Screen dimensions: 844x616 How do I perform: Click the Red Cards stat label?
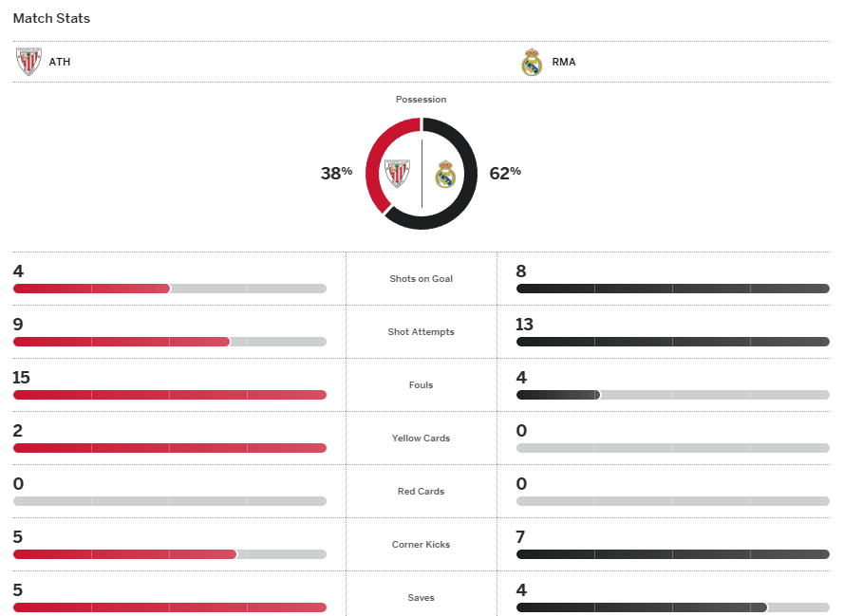421,492
